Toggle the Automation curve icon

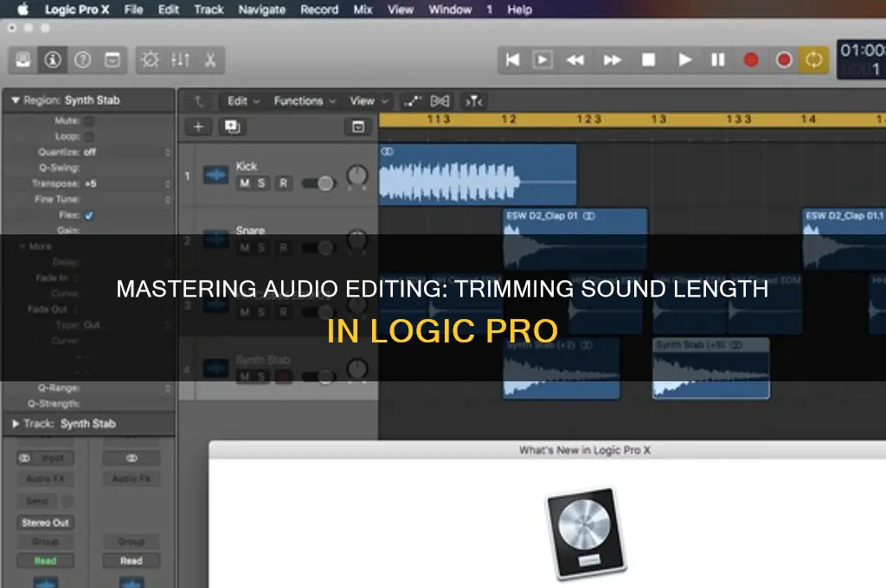coord(413,101)
